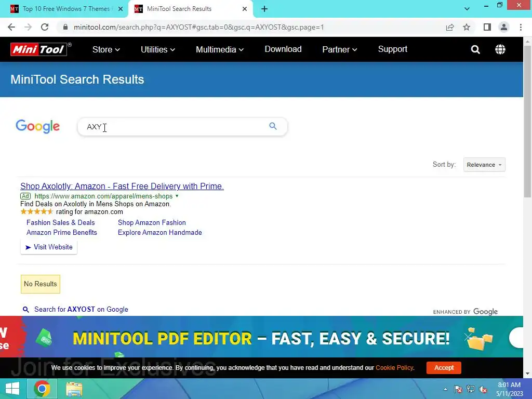Close the MiniTool Search Results tab
Image resolution: width=532 pixels, height=399 pixels.
coord(245,9)
